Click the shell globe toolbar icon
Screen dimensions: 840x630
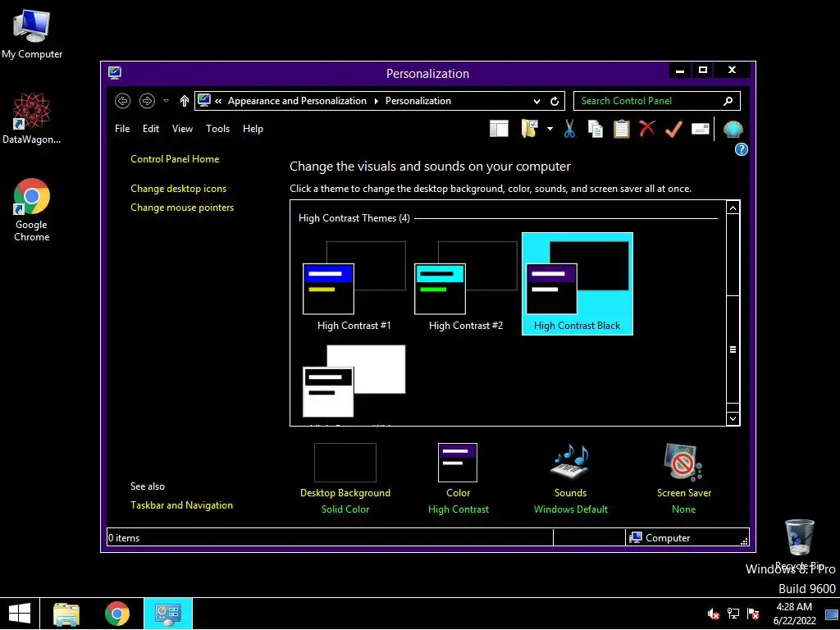733,129
